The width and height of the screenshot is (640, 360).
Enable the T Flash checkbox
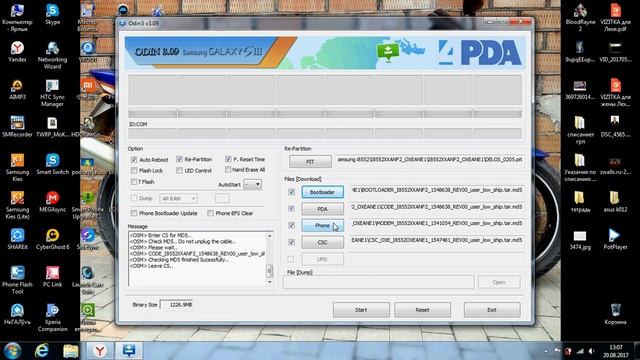[134, 182]
